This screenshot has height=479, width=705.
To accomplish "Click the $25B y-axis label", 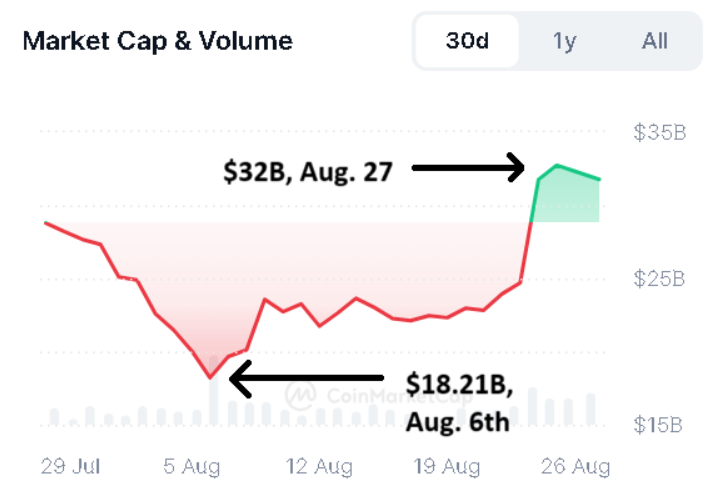I will [x=659, y=279].
